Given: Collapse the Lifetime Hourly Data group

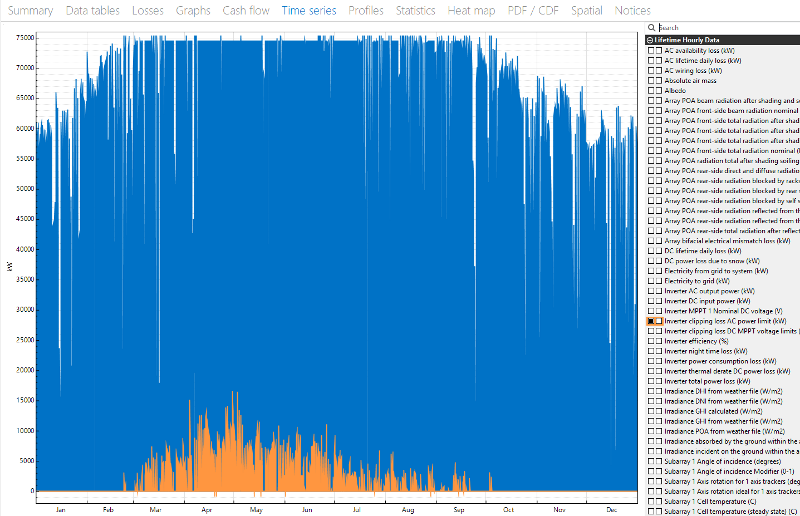Looking at the screenshot, I should click(649, 39).
